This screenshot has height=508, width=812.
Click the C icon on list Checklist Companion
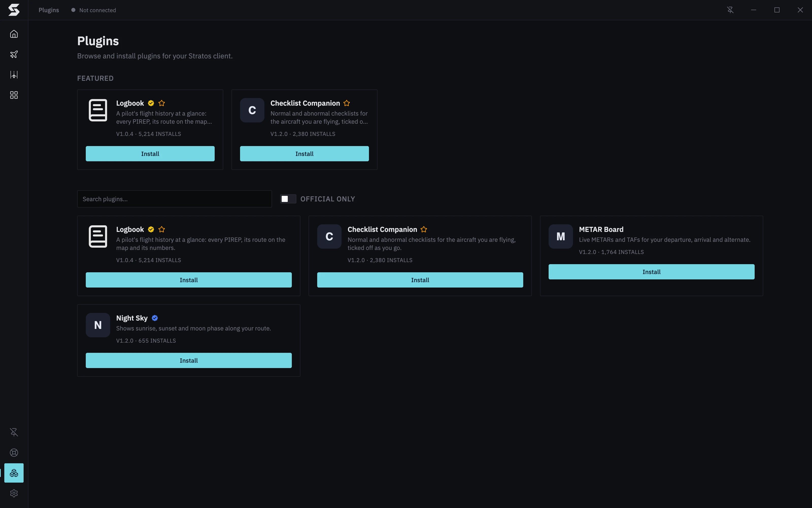(329, 236)
